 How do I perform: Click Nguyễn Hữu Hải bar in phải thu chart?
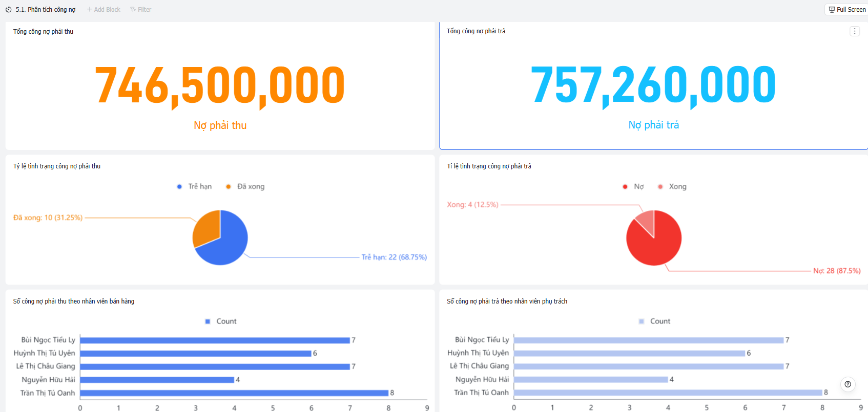pos(157,380)
